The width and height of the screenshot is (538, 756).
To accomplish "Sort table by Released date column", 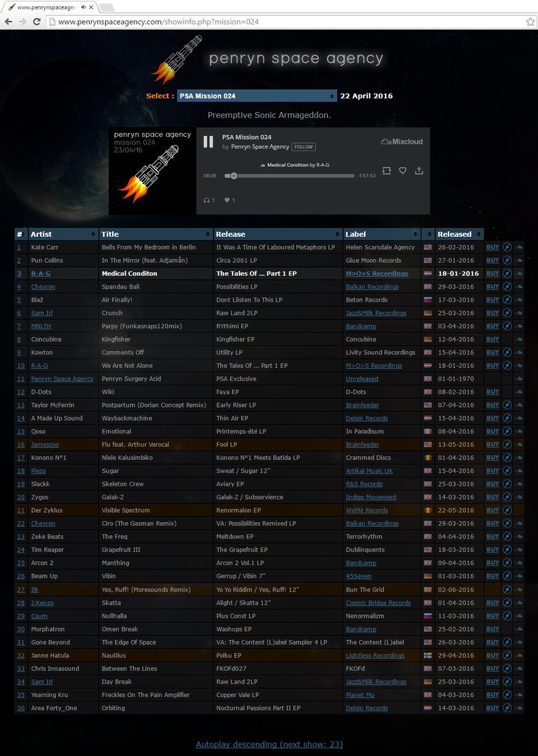I will [x=459, y=234].
